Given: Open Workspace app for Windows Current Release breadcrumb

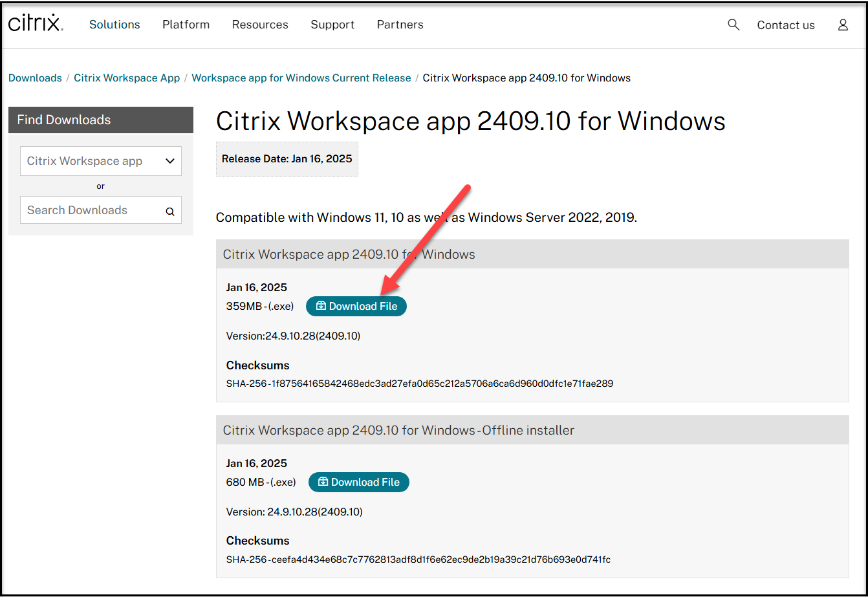Looking at the screenshot, I should pyautogui.click(x=301, y=78).
